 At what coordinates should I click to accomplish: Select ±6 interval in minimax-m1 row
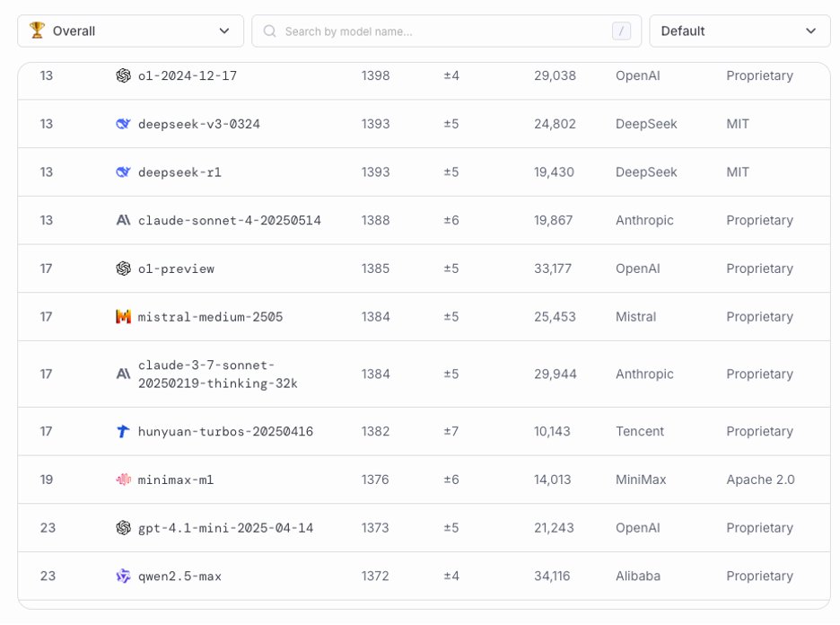(x=451, y=480)
